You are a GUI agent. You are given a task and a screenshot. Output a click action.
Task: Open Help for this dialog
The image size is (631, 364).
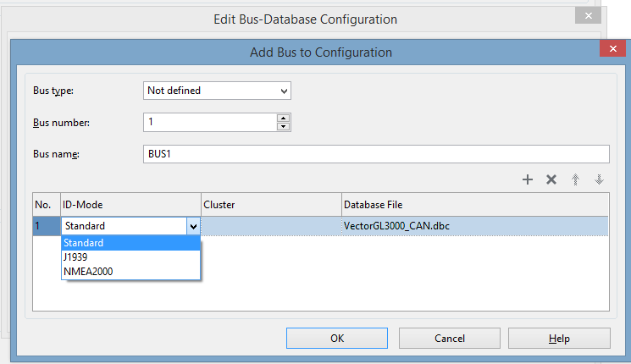click(559, 338)
